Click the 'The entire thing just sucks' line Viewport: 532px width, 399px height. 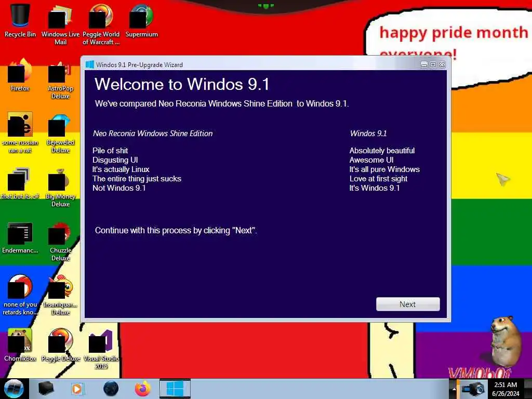point(137,179)
